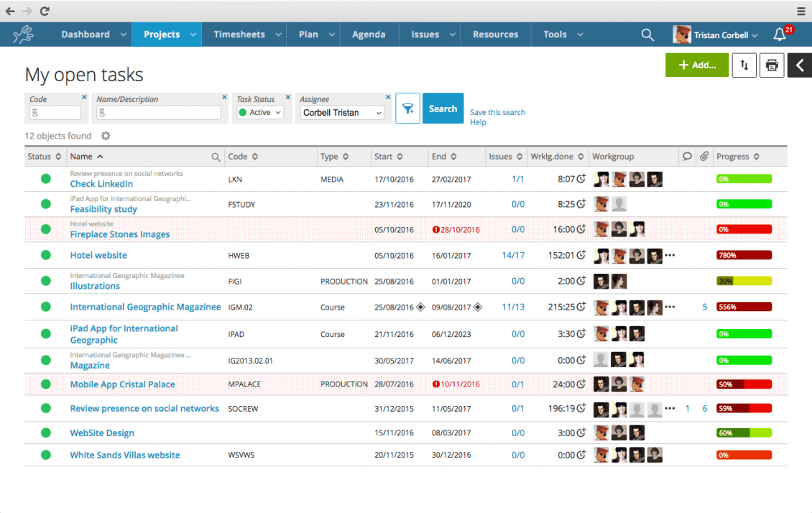Image resolution: width=812 pixels, height=513 pixels.
Task: Sort by the comment bubble column
Action: tap(686, 156)
